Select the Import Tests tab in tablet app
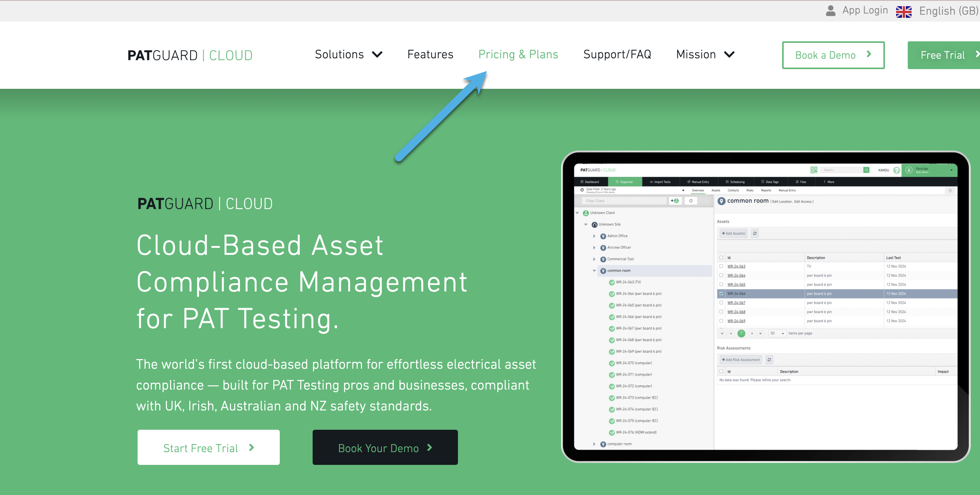 coord(660,182)
